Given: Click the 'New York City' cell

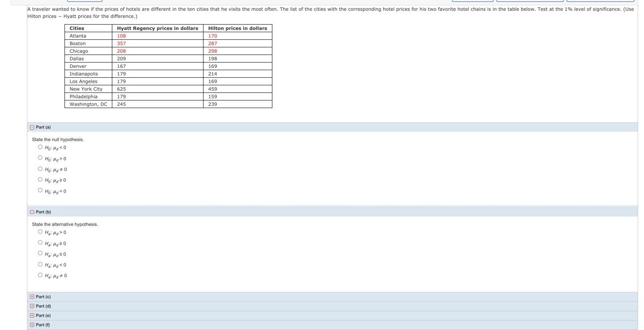Looking at the screenshot, I should 89,89.
